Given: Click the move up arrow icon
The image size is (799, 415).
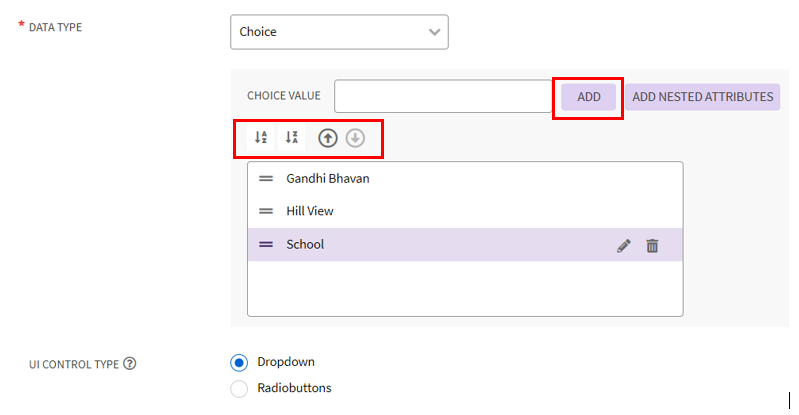Looking at the screenshot, I should (327, 138).
